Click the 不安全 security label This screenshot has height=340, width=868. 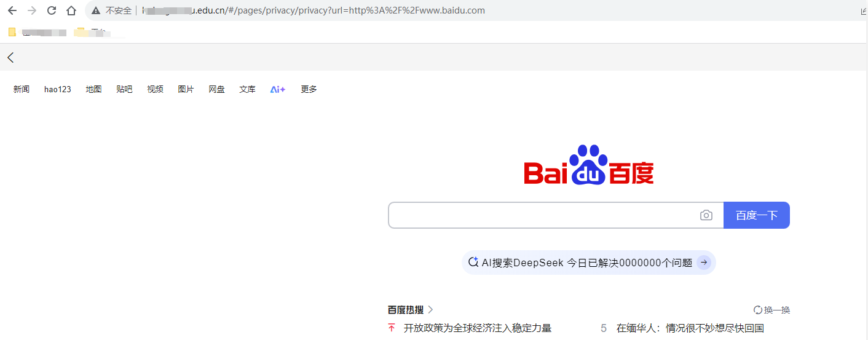pos(119,10)
